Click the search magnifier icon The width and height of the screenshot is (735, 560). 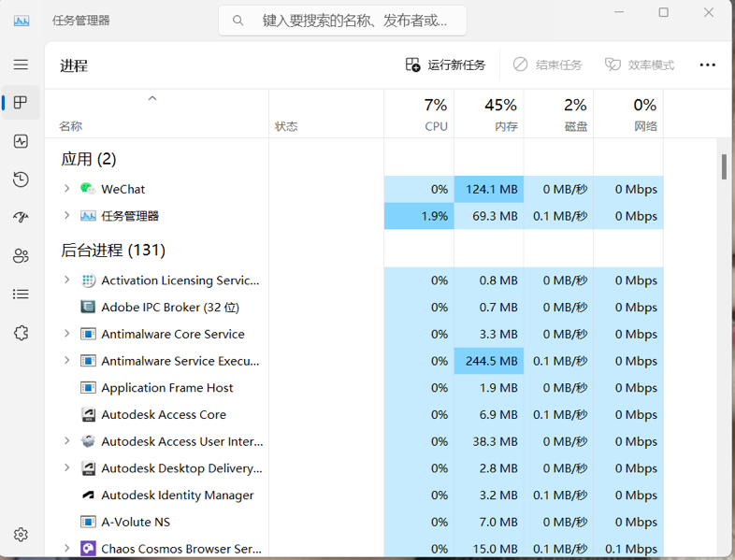238,21
